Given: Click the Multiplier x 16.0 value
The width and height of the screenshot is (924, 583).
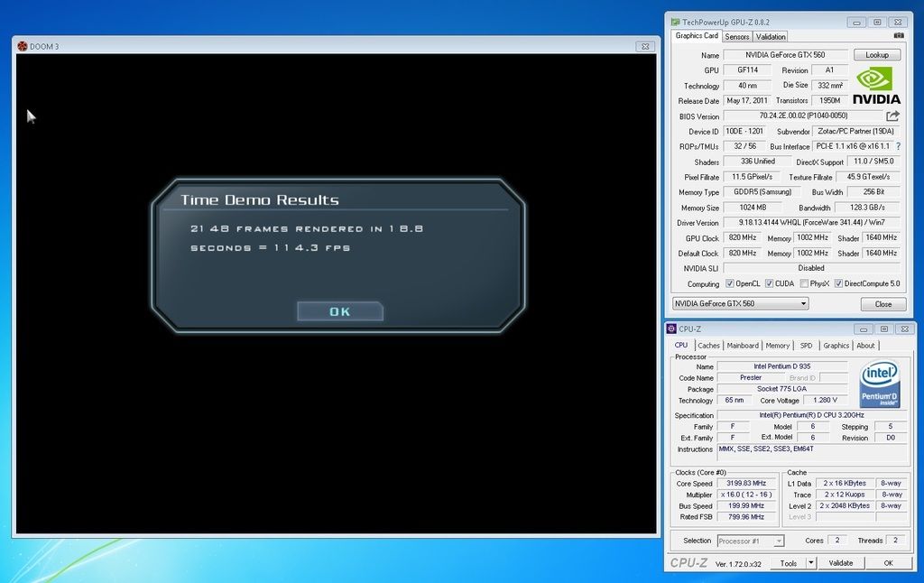Looking at the screenshot, I should [x=746, y=494].
